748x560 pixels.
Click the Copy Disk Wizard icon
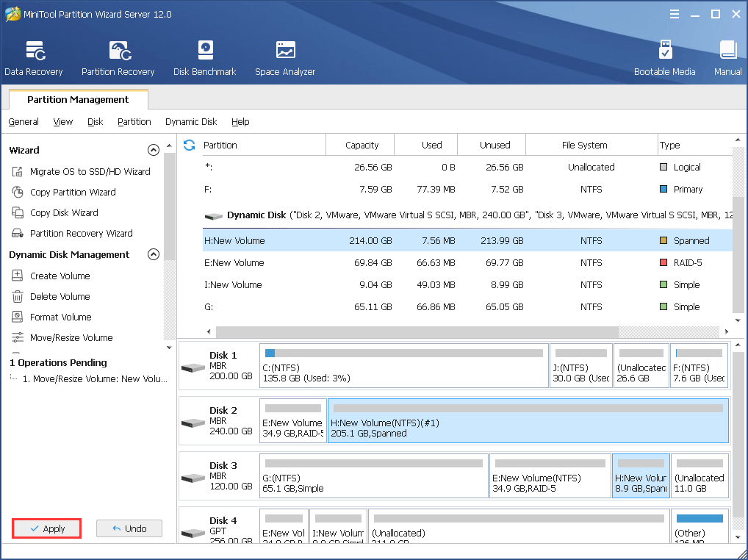(x=18, y=212)
